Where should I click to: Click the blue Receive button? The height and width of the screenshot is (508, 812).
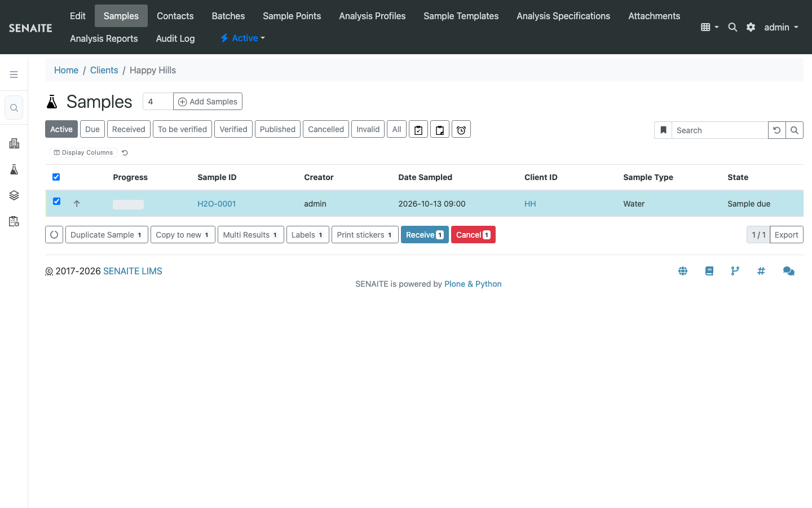(425, 235)
